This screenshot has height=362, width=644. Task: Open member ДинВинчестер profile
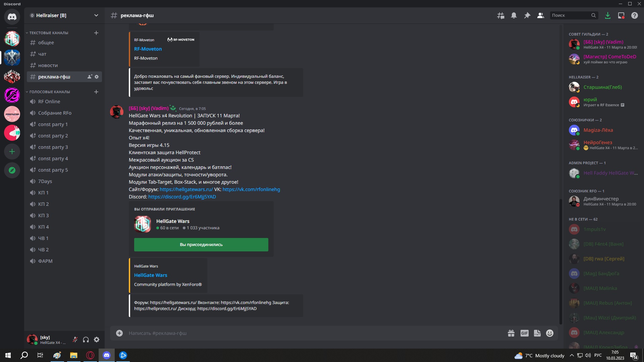pos(604,201)
